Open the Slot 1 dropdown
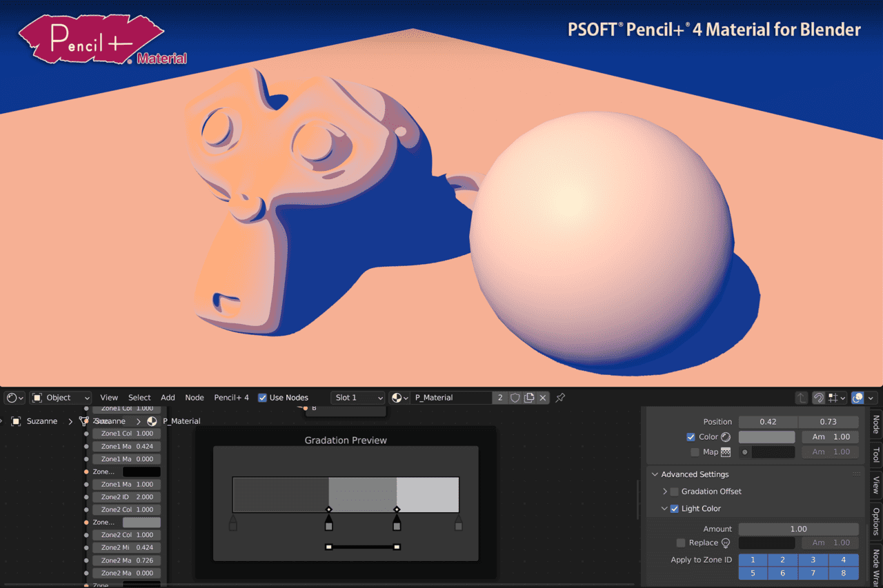 pos(357,398)
